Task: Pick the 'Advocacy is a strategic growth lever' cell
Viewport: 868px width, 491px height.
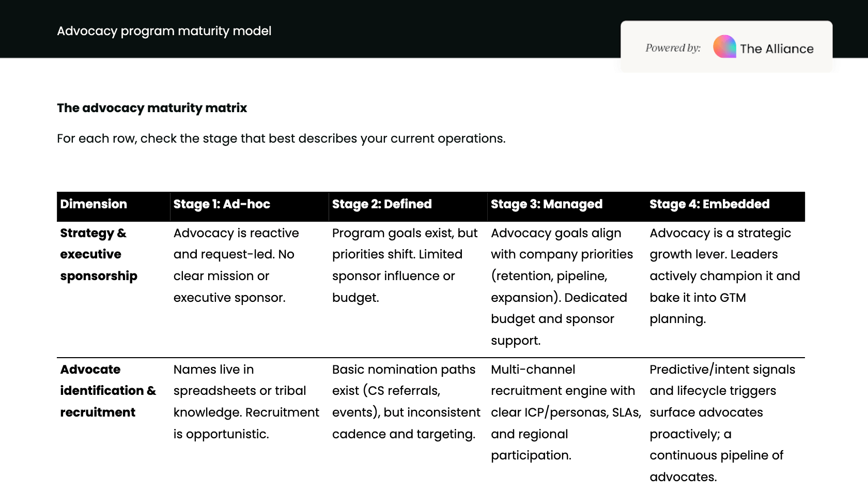Action: pos(724,275)
